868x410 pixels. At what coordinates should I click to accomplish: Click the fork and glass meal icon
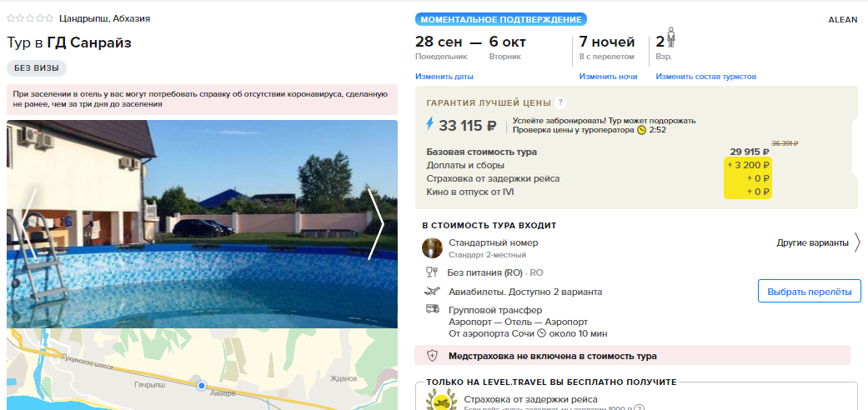(432, 272)
